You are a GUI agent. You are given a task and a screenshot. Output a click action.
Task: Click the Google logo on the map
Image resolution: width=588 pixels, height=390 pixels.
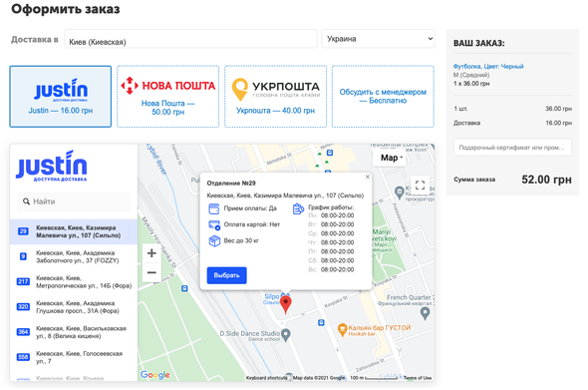coord(154,375)
